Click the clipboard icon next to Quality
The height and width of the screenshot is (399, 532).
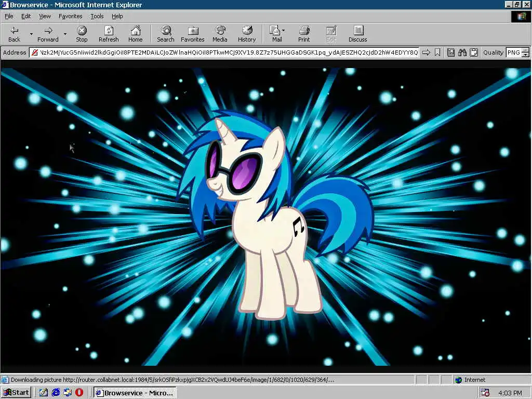pos(474,52)
